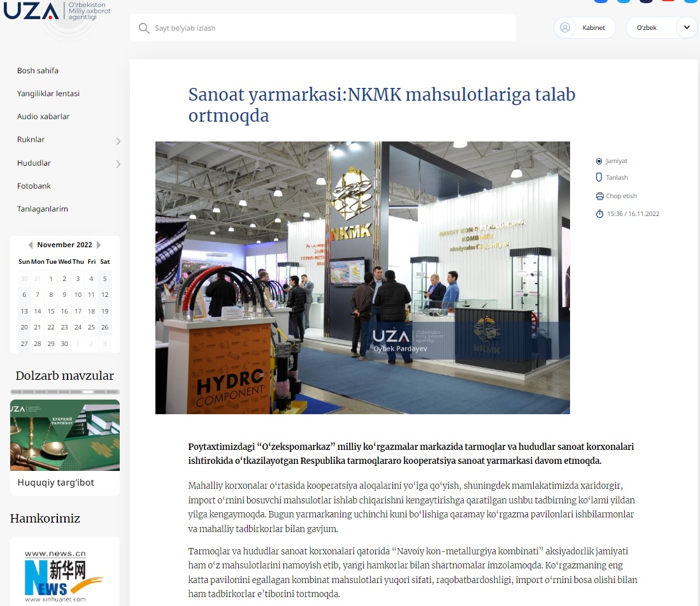This screenshot has width=700, height=606.
Task: Open Fotobank from the sidebar
Action: pyautogui.click(x=34, y=186)
